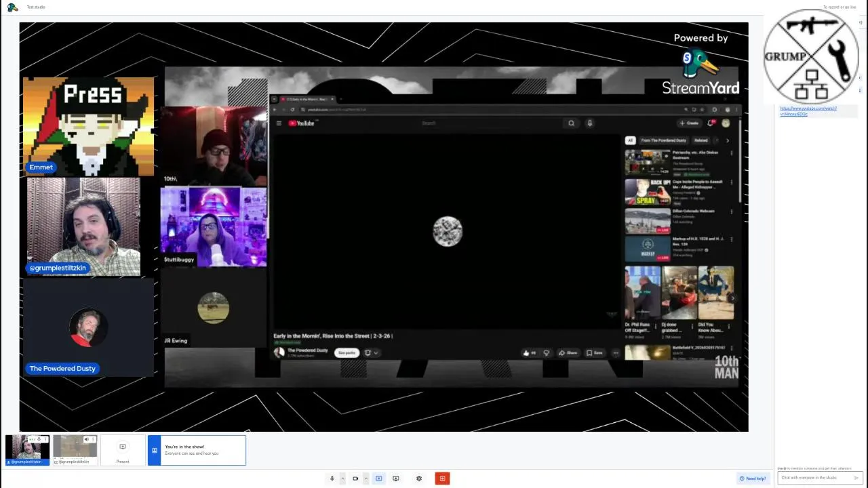Select From The Powdered Dusty chip
Image resolution: width=868 pixels, height=488 pixels.
(x=663, y=140)
